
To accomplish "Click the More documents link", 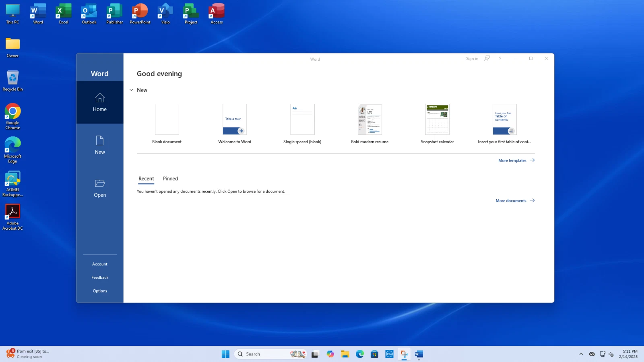I will [x=515, y=201].
